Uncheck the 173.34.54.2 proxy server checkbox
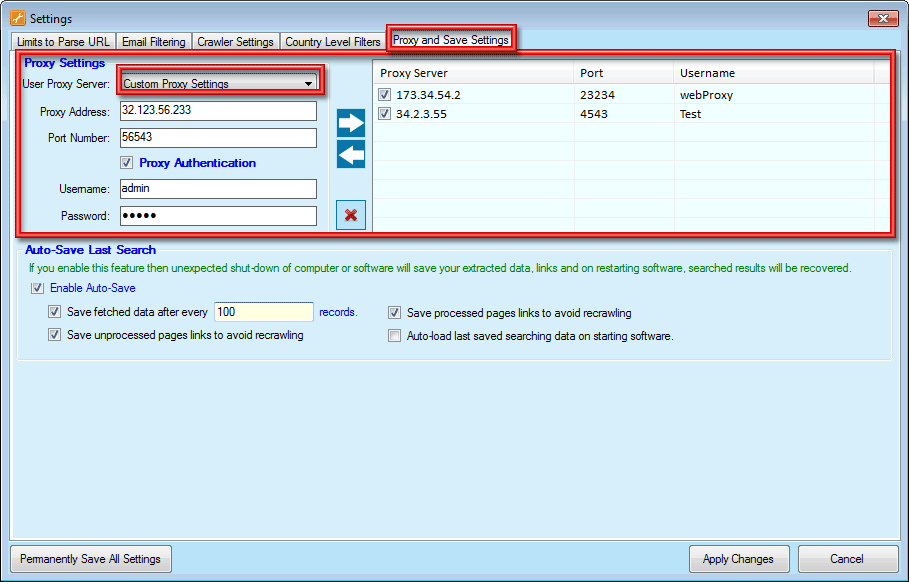Viewport: 909px width, 582px height. (385, 95)
